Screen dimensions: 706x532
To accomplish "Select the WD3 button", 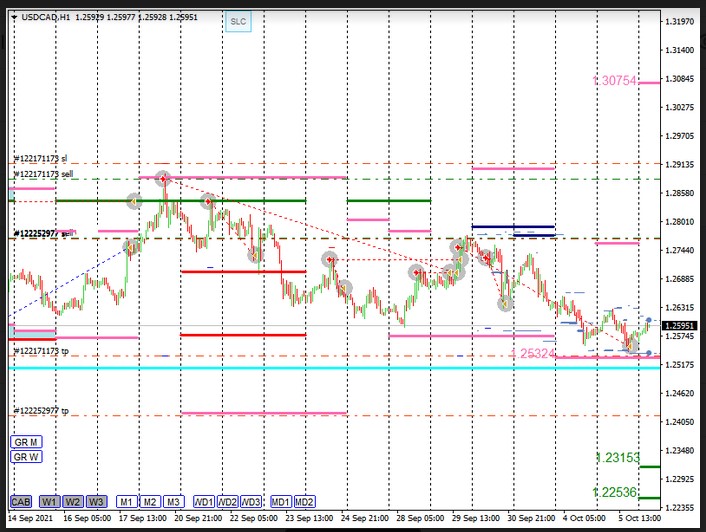I will pos(252,501).
